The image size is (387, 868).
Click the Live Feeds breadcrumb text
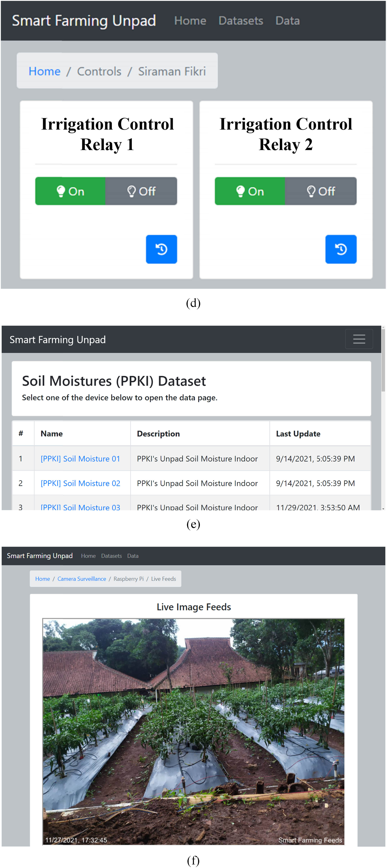[x=164, y=579]
